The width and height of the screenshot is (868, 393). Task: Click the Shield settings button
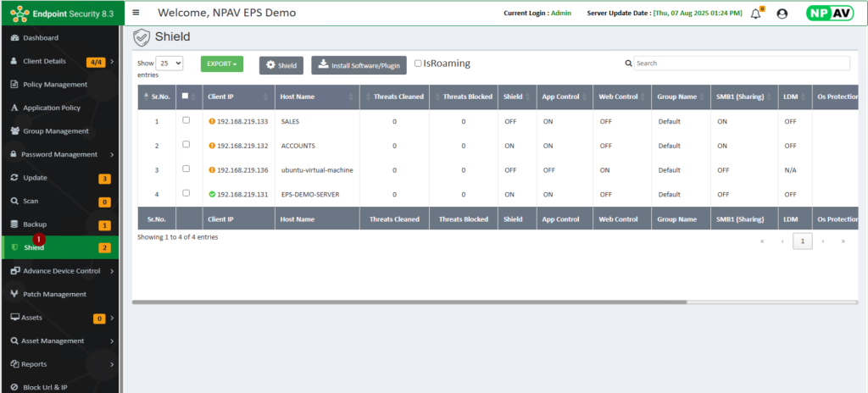tap(281, 65)
